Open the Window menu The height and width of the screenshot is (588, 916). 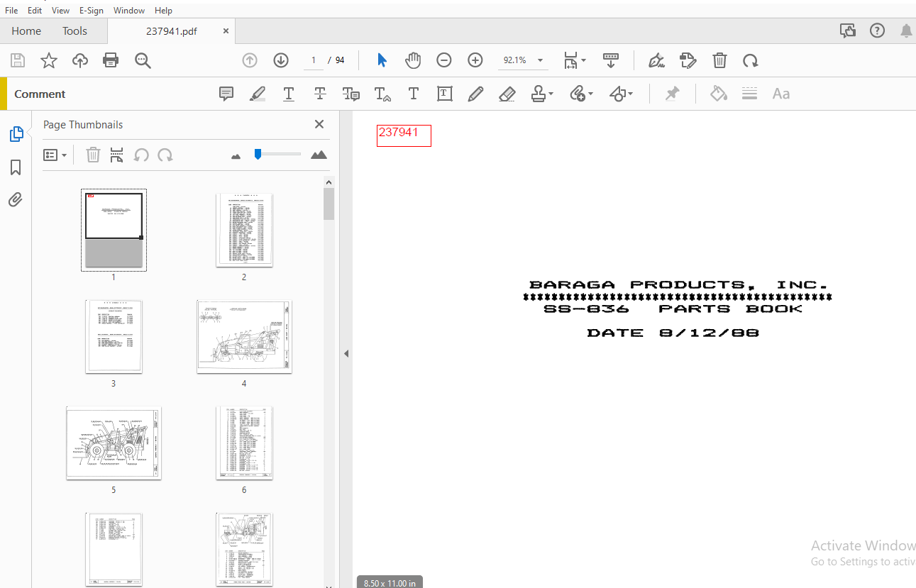click(x=129, y=11)
